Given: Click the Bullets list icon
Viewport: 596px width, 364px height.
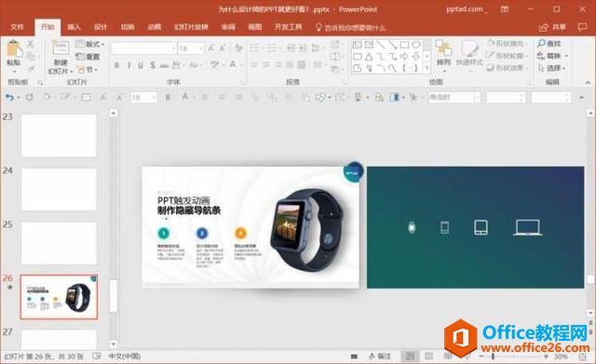Looking at the screenshot, I should click(x=255, y=47).
